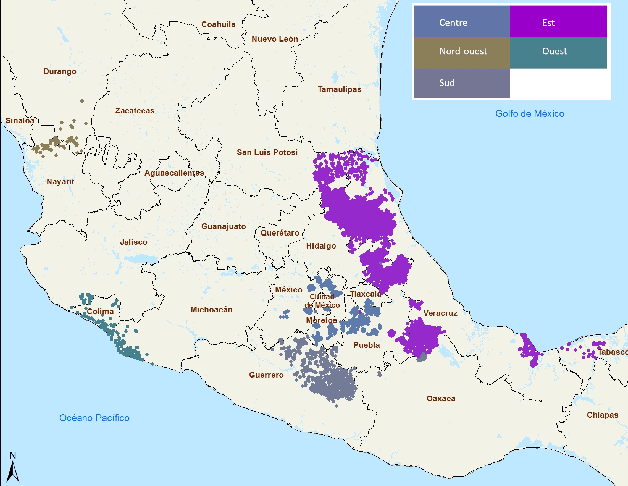Click the Michoacán state label
Screen dimensions: 628x486
point(211,310)
